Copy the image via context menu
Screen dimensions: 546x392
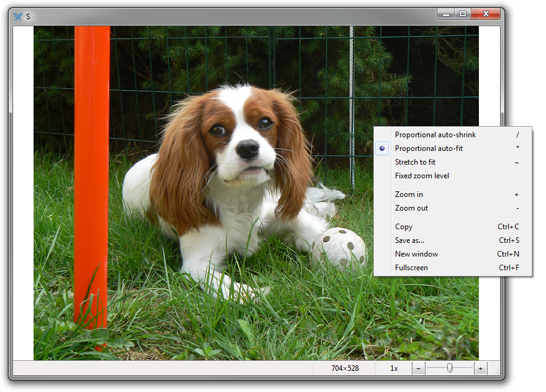pyautogui.click(x=404, y=227)
